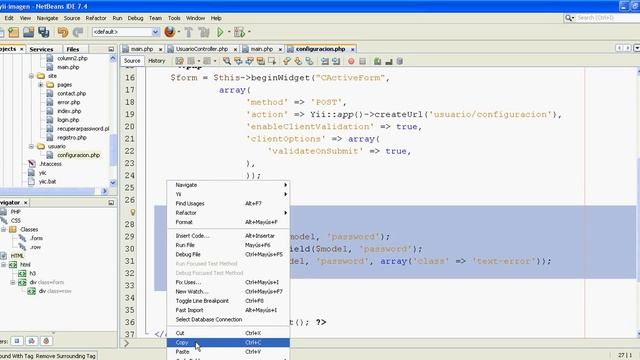The image size is (640, 360).
Task: Minimize the Projects panel window group
Action: [x=111, y=49]
